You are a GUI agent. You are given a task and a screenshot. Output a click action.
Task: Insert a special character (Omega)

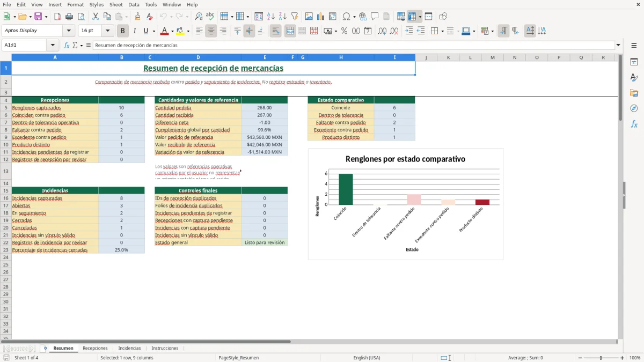tap(347, 17)
